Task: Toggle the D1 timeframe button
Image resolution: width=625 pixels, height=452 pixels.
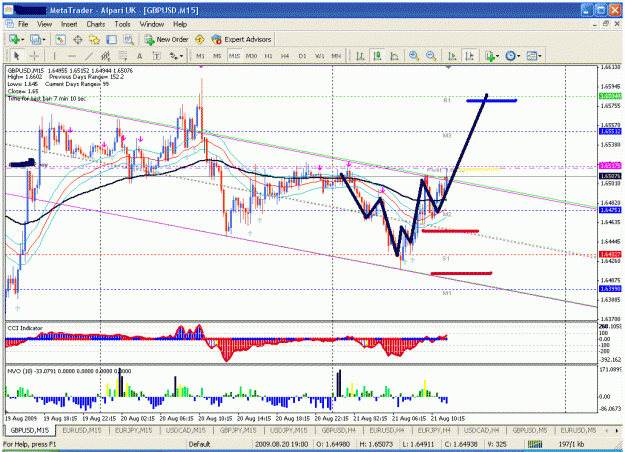Action: (303, 56)
